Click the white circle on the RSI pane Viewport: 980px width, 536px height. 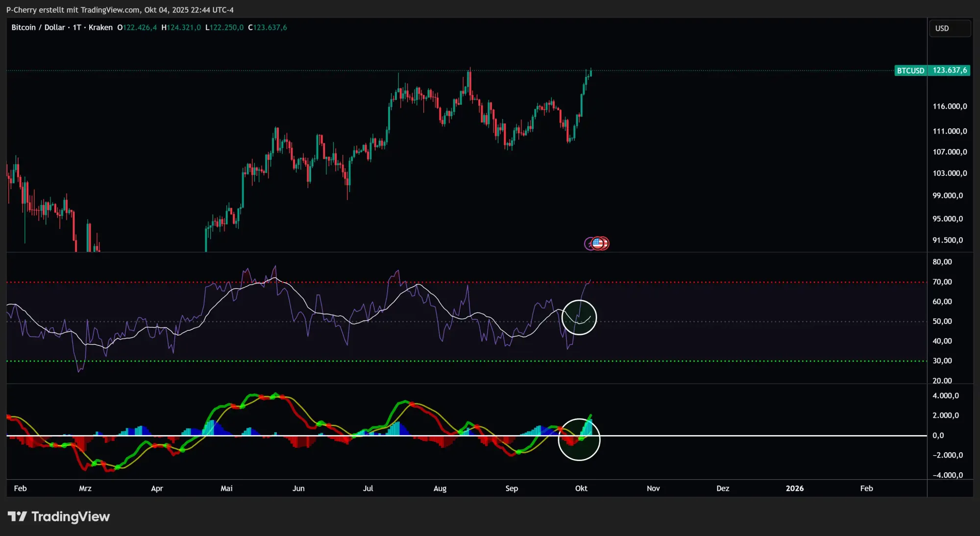(579, 317)
